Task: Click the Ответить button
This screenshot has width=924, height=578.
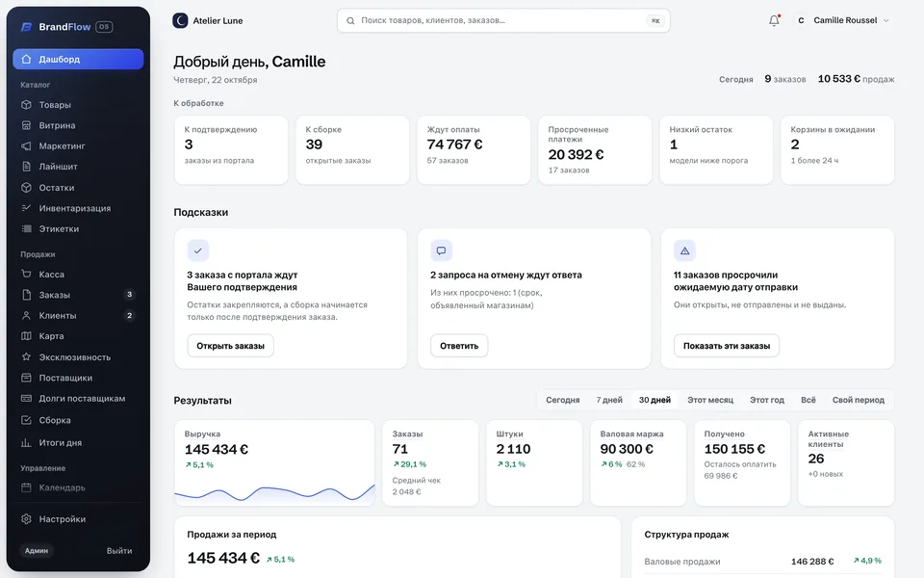Action: click(x=459, y=346)
